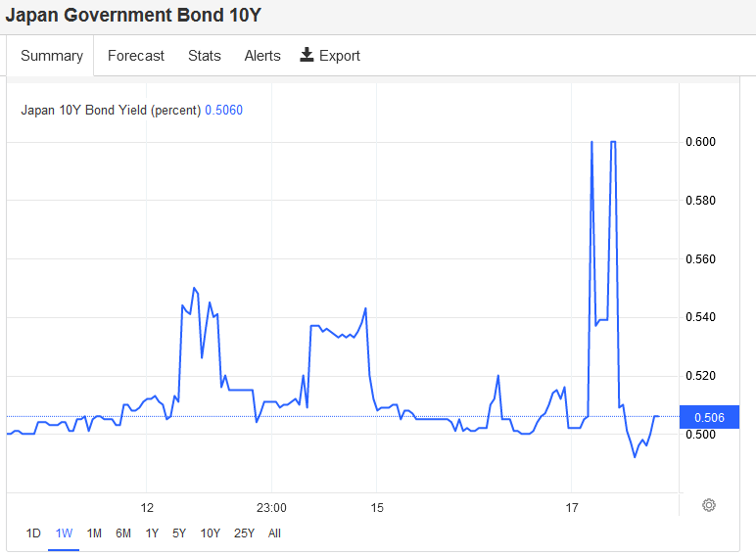Click the Japan 10Y Bond Yield legend label
The height and width of the screenshot is (556, 756).
coord(111,111)
